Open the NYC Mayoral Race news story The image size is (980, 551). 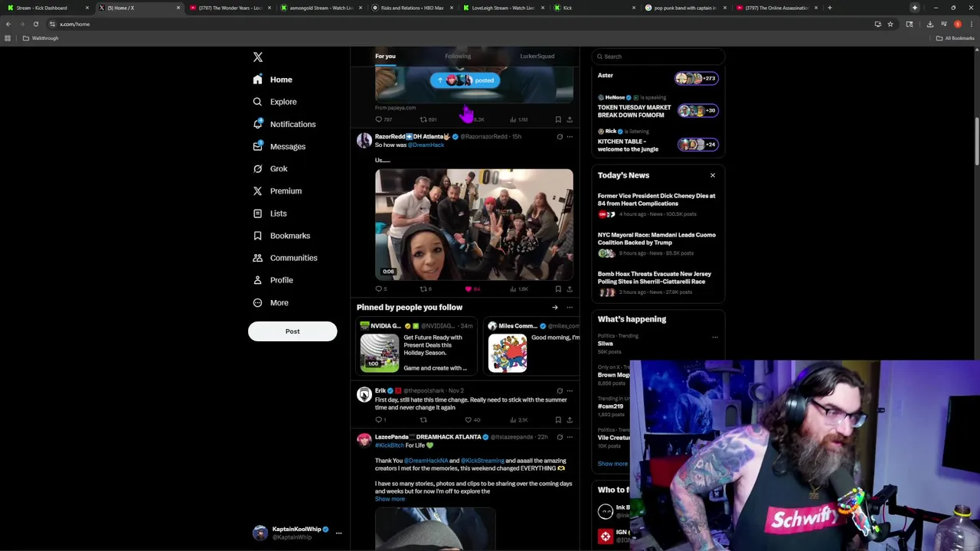pyautogui.click(x=658, y=246)
